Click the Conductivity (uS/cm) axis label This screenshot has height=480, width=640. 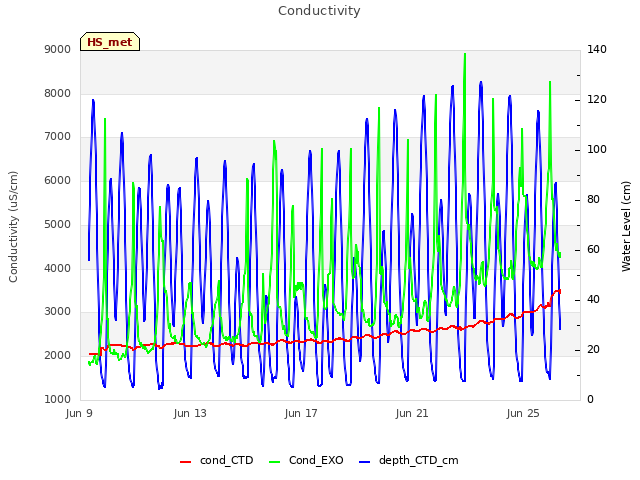(13, 227)
